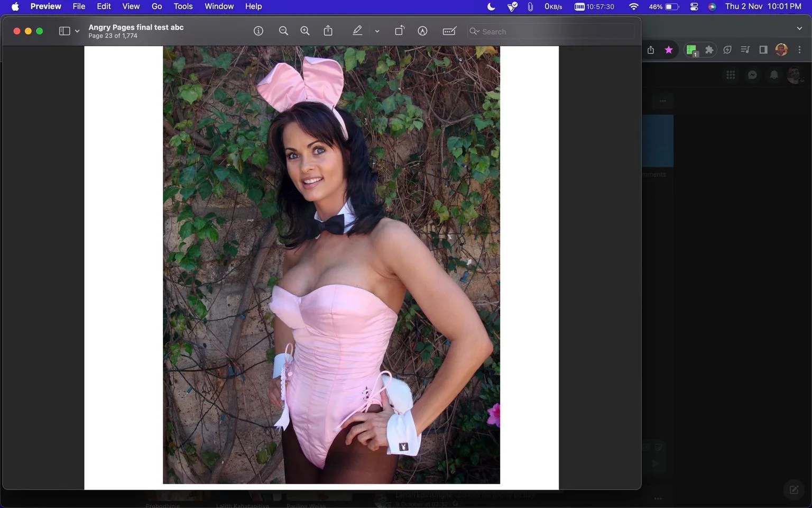The image size is (812, 508).
Task: Rotate the page with Rotate icon
Action: pyautogui.click(x=400, y=31)
